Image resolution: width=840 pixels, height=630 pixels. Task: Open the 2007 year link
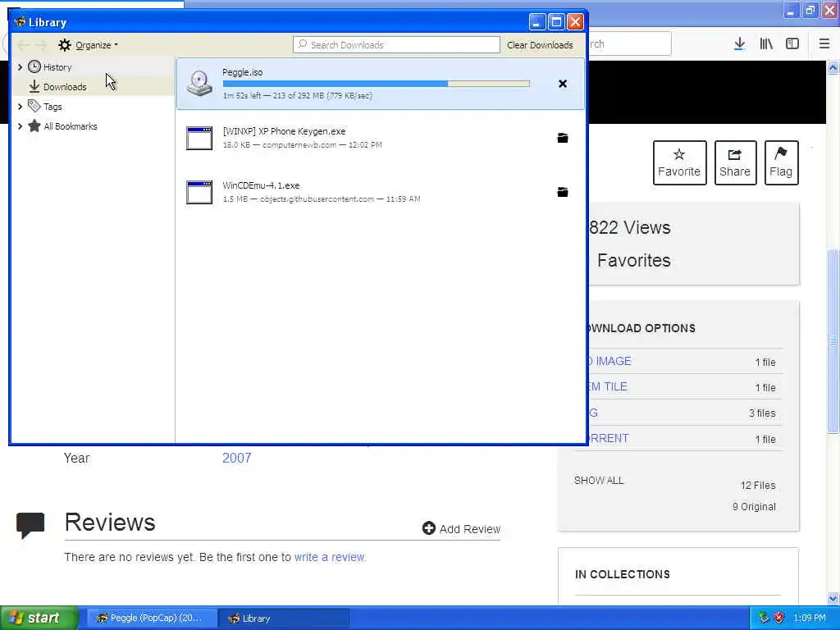click(x=237, y=458)
